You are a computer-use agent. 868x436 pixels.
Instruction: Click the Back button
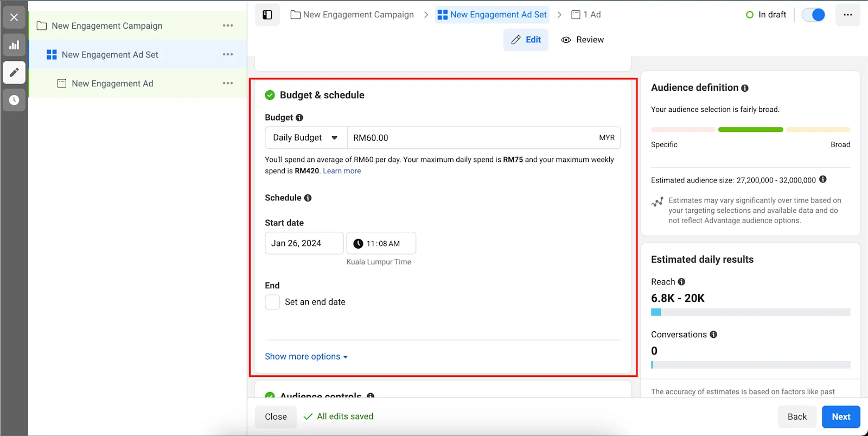pos(797,417)
